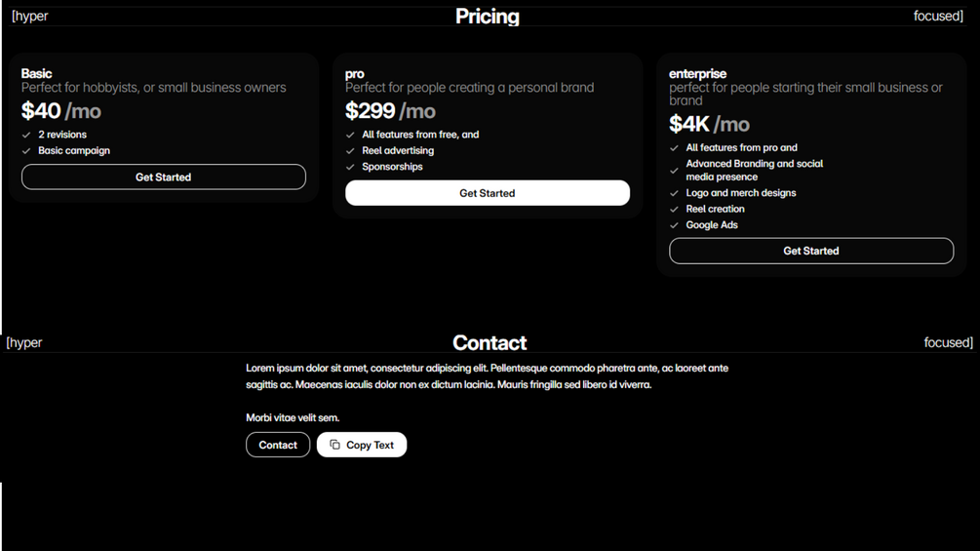Click the $4K /mo enterprise price
This screenshot has width=980, height=551.
709,124
